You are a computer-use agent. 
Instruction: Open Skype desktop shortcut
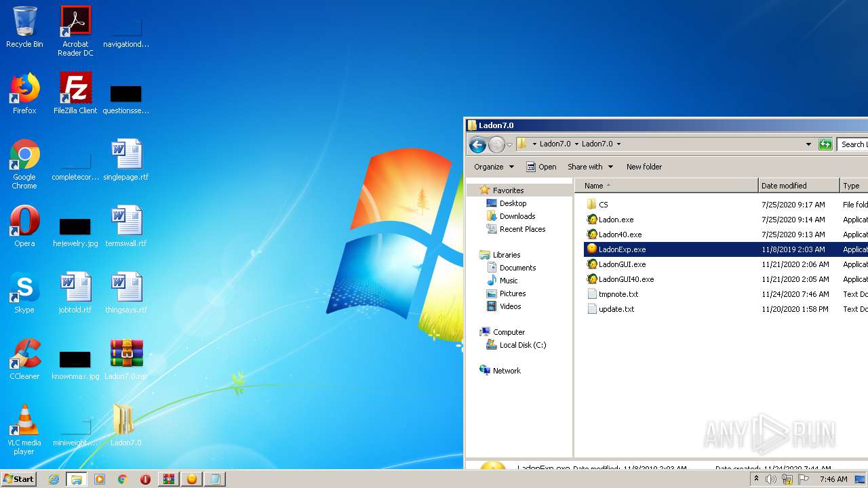[x=24, y=293]
